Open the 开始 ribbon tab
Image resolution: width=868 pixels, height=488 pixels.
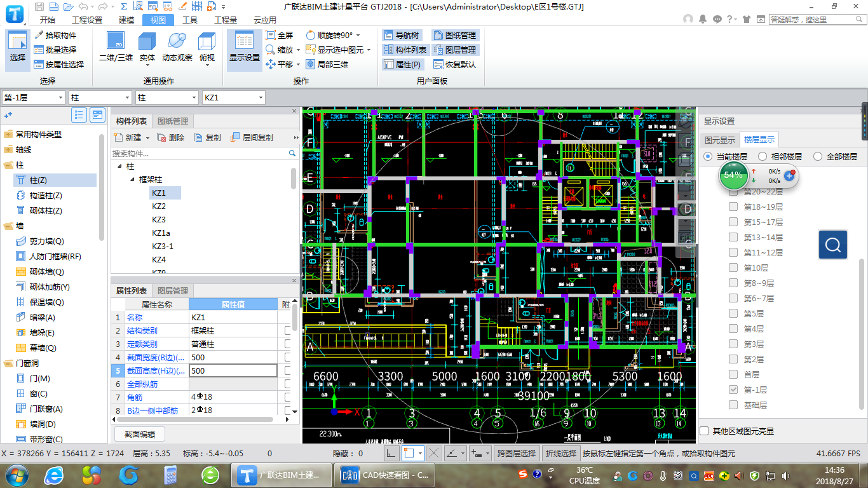click(x=47, y=20)
